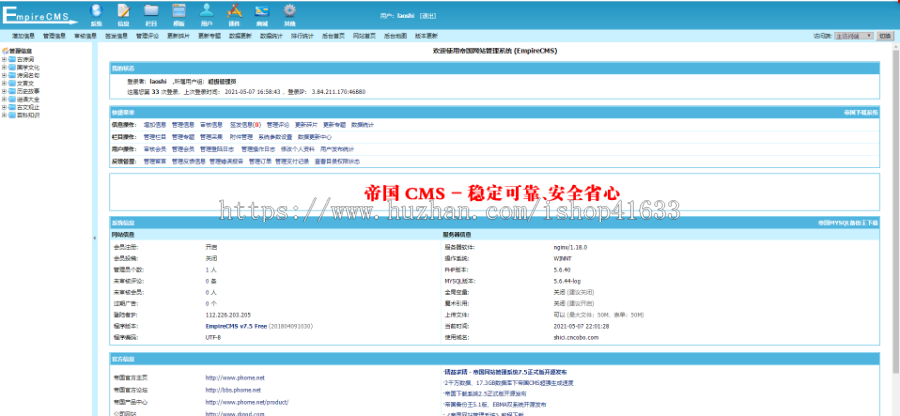Click the vertical scrollbar on the right
The image size is (900, 416).
pyautogui.click(x=895, y=200)
